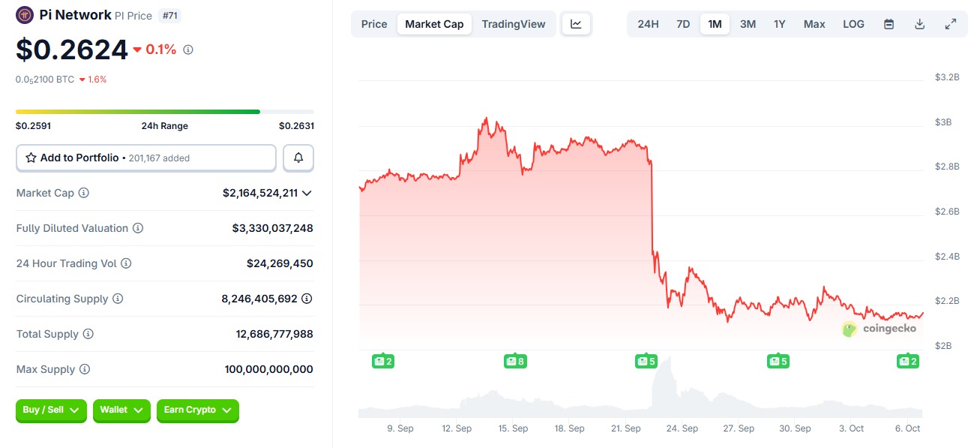Open the Wallet dropdown button
The height and width of the screenshot is (448, 980).
click(x=121, y=410)
